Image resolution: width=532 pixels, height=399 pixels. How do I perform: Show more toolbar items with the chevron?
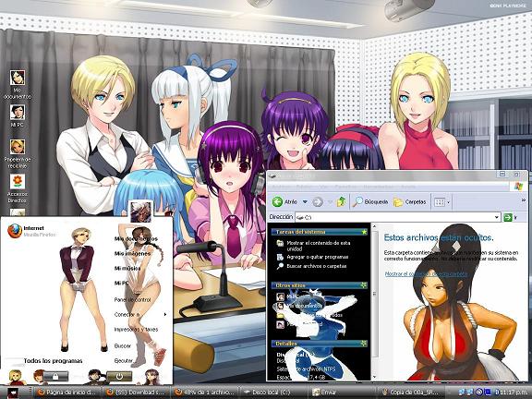pyautogui.click(x=524, y=200)
